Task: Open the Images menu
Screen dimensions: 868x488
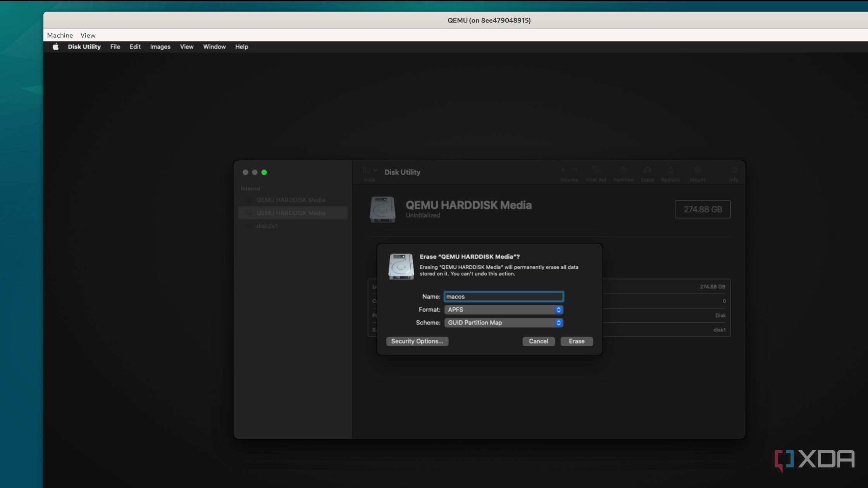Action: [160, 47]
